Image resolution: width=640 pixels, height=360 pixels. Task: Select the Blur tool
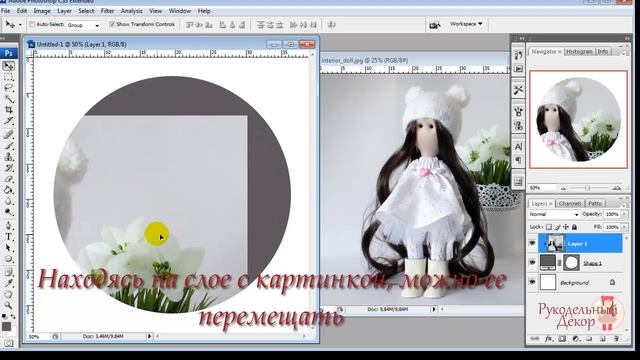(9, 201)
